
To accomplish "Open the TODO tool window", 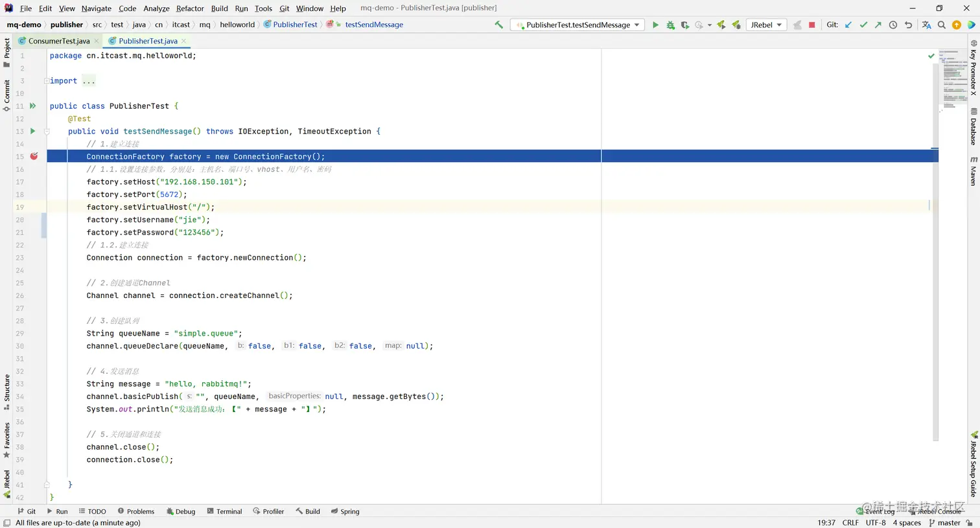I will pyautogui.click(x=92, y=511).
